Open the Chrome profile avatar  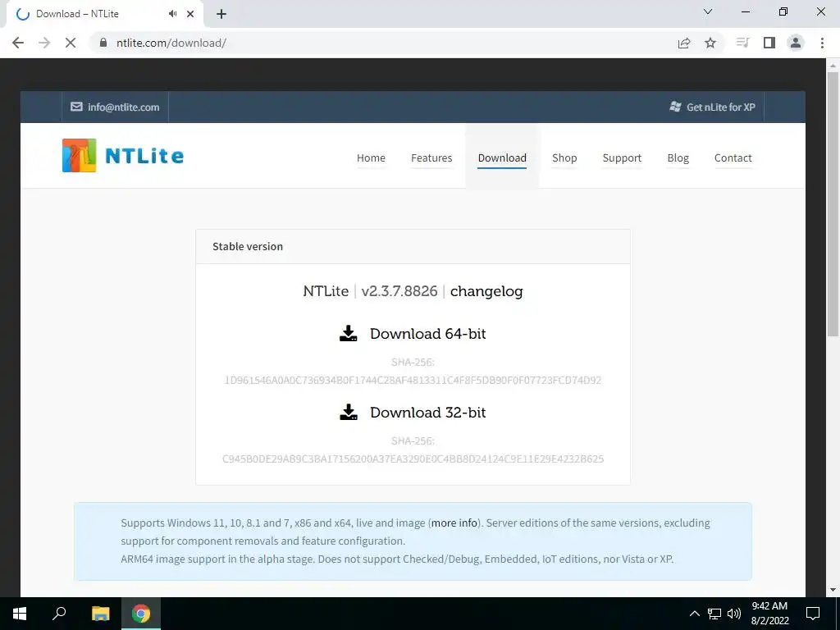point(796,43)
